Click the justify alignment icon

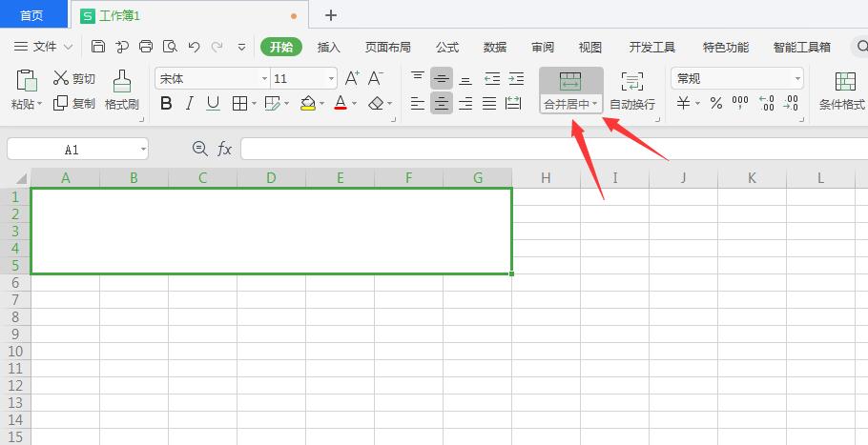pyautogui.click(x=489, y=103)
